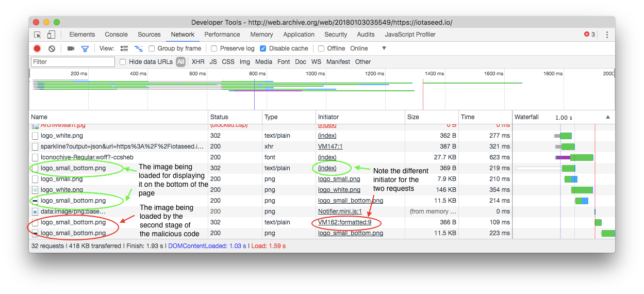Open the red error count indicator
This screenshot has width=644, height=294.
[589, 35]
